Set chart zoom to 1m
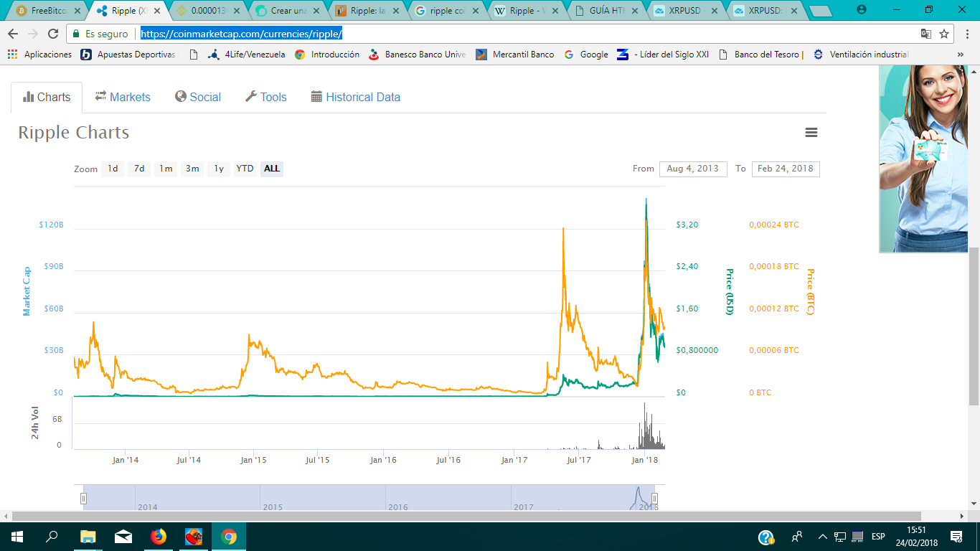The width and height of the screenshot is (980, 551). pyautogui.click(x=166, y=169)
